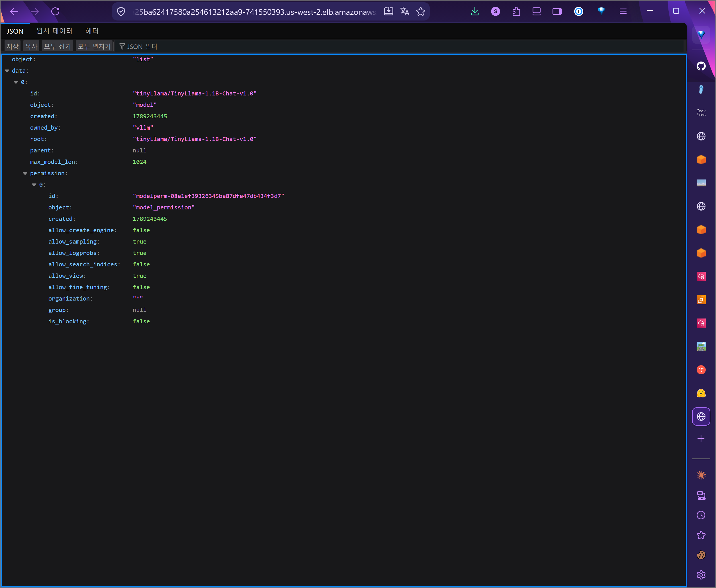
Task: Open the sidebar settings gear
Action: [701, 575]
